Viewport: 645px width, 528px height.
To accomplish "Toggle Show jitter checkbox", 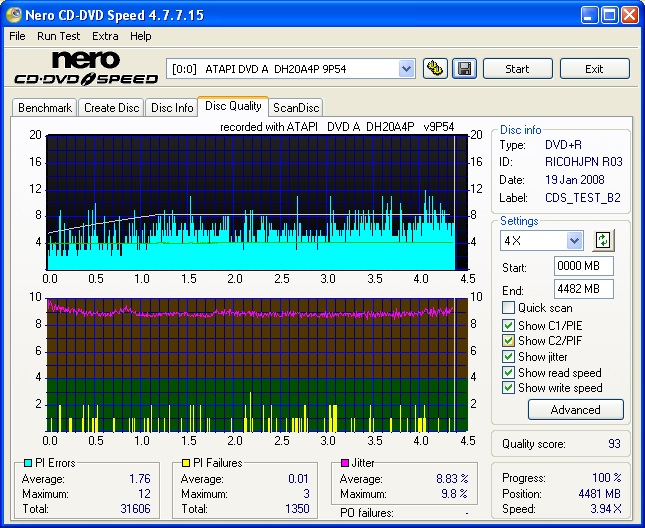I will click(x=508, y=357).
